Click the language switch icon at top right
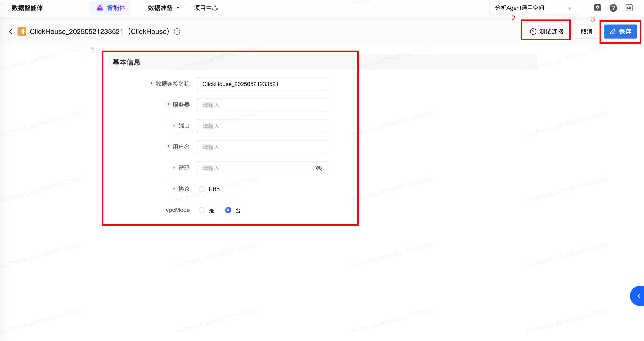 point(629,8)
